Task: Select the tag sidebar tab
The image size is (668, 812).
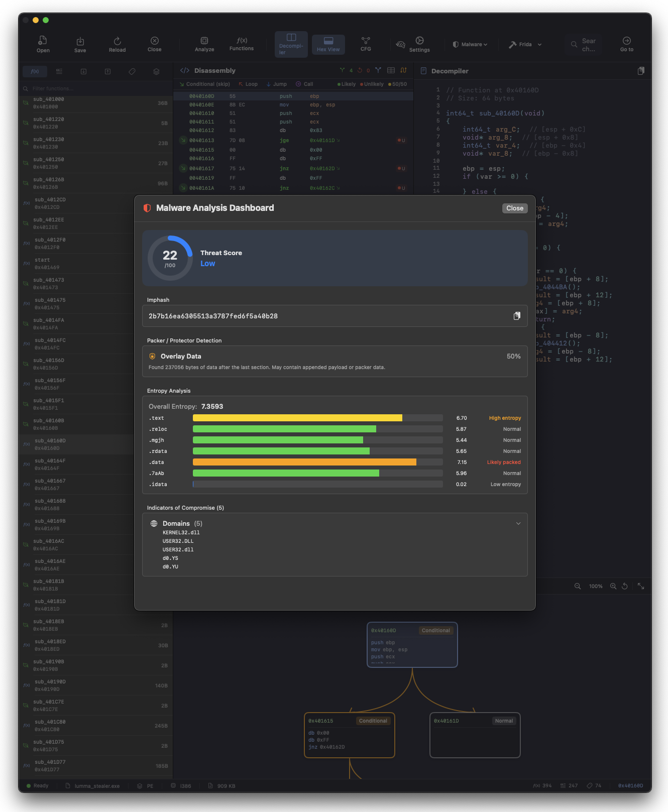Action: pos(132,71)
